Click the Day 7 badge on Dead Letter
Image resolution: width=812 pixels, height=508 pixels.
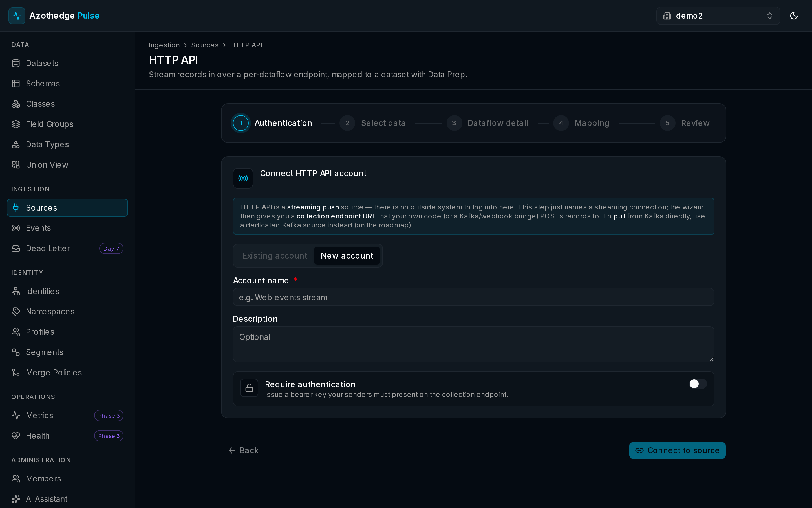111,249
